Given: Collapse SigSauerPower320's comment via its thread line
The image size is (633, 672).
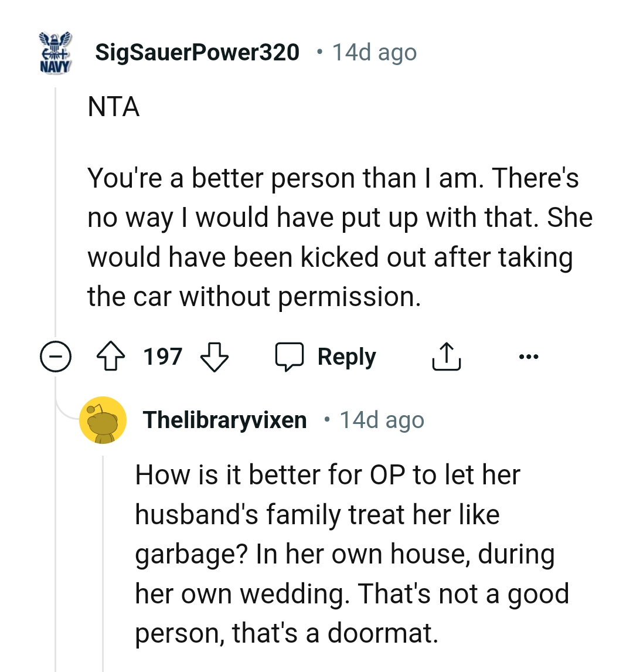Looking at the screenshot, I should [x=55, y=223].
